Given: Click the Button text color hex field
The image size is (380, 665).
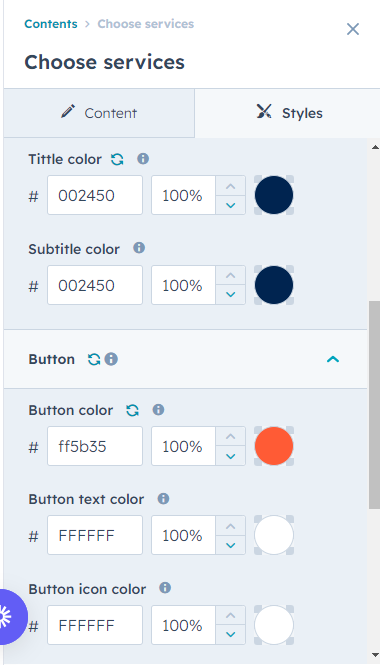Looking at the screenshot, I should [95, 535].
